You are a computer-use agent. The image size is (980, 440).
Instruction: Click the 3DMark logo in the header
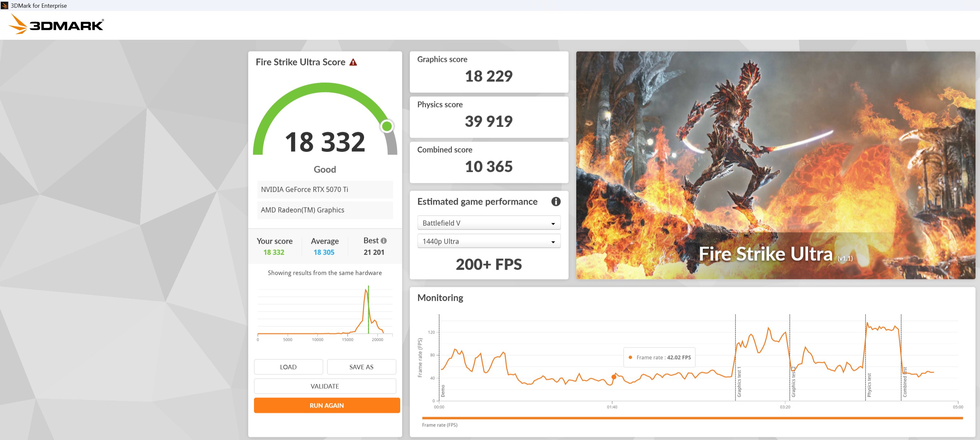[56, 24]
